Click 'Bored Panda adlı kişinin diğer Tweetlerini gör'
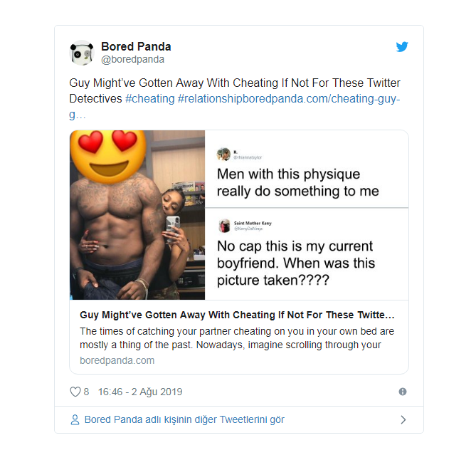 [184, 420]
